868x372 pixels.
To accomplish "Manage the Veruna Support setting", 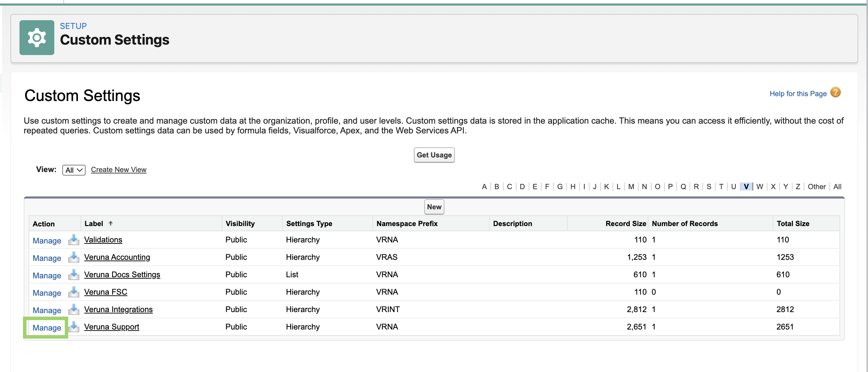I will click(x=47, y=328).
